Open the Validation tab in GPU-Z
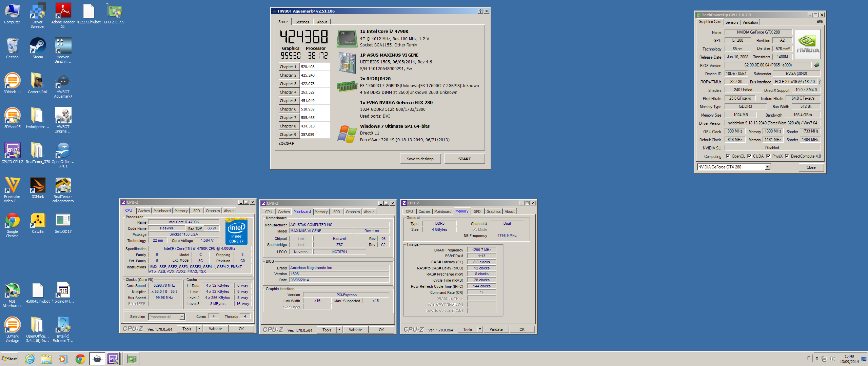 pos(750,22)
